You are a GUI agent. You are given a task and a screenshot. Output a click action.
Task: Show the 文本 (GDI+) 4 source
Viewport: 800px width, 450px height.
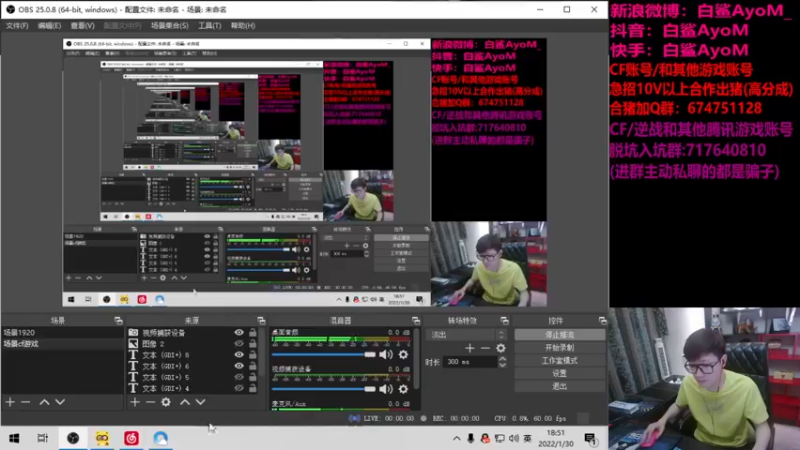[239, 388]
